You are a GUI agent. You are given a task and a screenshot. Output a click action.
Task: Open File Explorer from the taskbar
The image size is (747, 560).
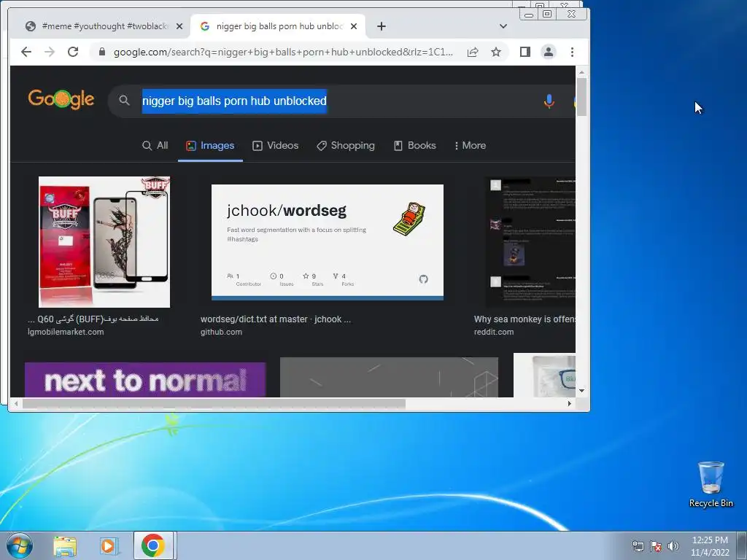65,546
